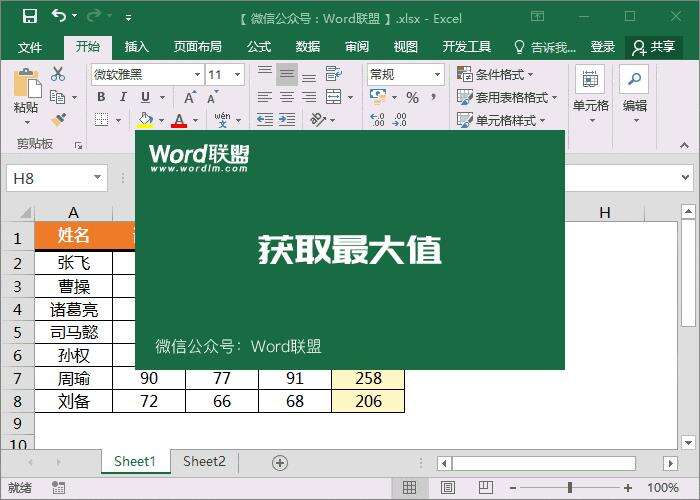Toggle underline formatting

(x=146, y=97)
